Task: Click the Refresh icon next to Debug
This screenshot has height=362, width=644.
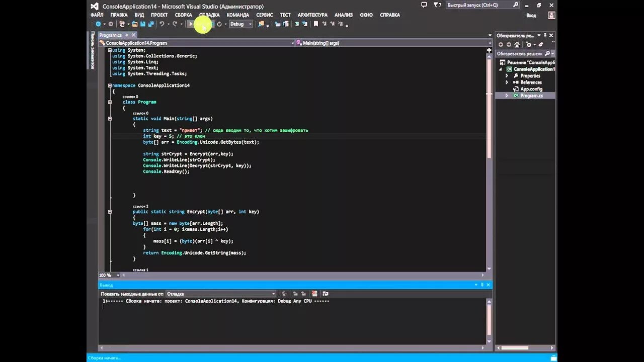Action: tap(219, 24)
